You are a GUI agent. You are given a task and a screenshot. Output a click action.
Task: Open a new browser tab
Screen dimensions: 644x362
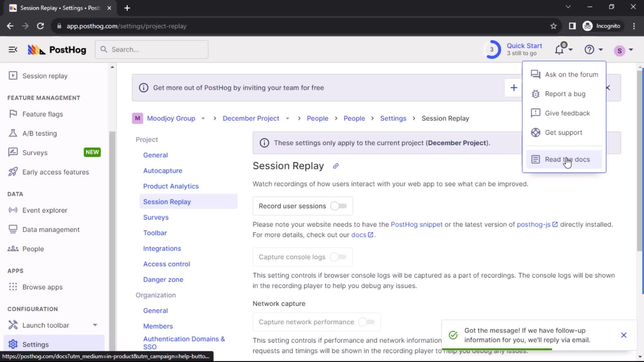[127, 8]
